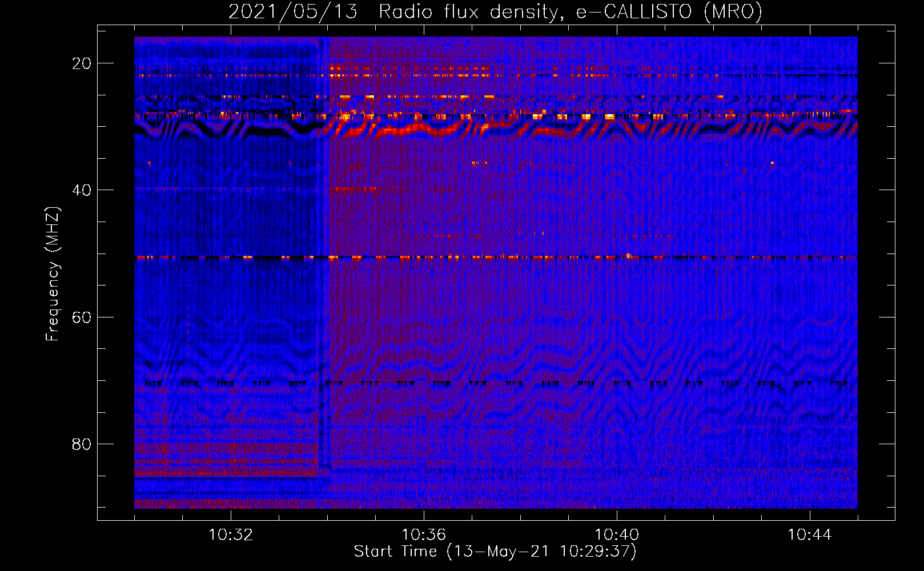The image size is (924, 571).
Task: Click the 20 frequency tick label
Action: coord(82,63)
